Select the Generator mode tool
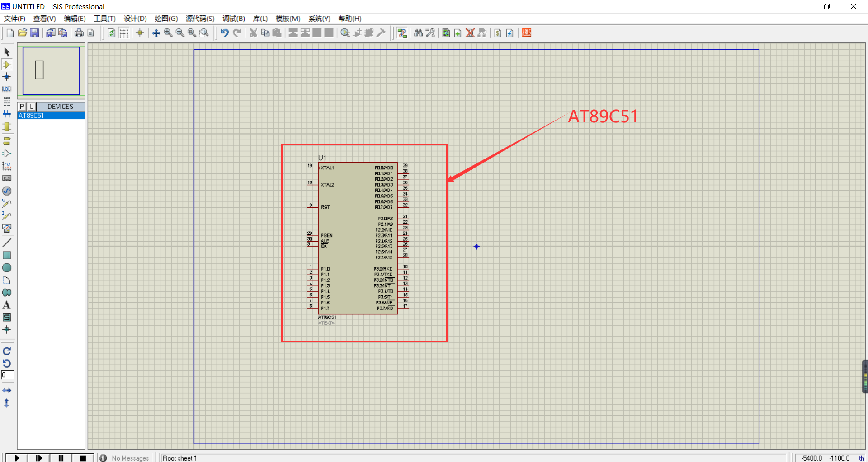This screenshot has width=868, height=462. click(7, 191)
